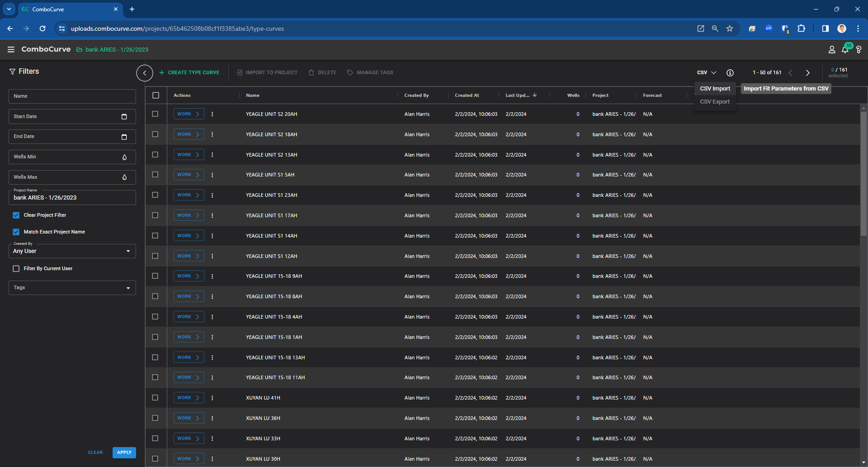Screen dimensions: 868x467
Task: Open WORK for YEAGLE UNIT S1 12AH
Action: [189, 256]
